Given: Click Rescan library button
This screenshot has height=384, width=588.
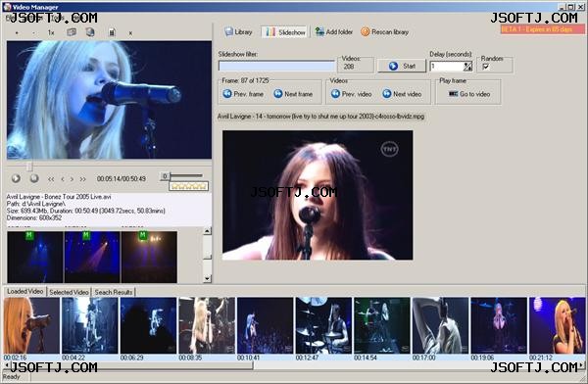Looking at the screenshot, I should (385, 32).
